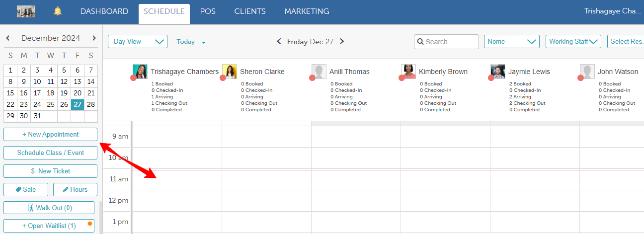Open the Marketing tab
644x234 pixels.
click(307, 11)
